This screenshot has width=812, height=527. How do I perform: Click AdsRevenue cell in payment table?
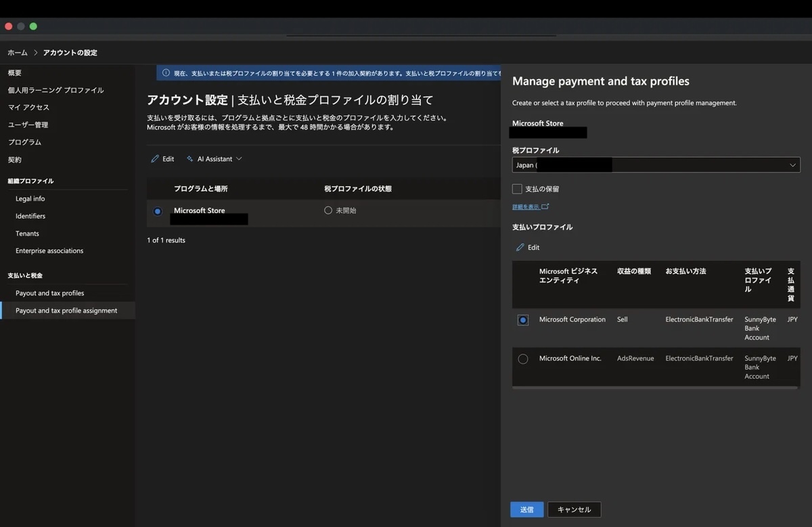(635, 359)
